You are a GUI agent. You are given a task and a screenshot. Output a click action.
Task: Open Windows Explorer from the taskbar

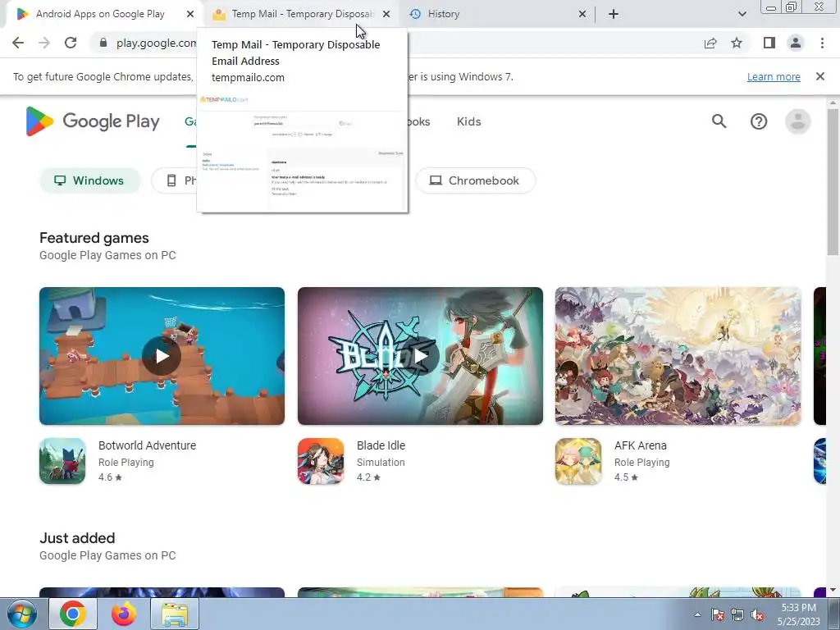pyautogui.click(x=175, y=614)
